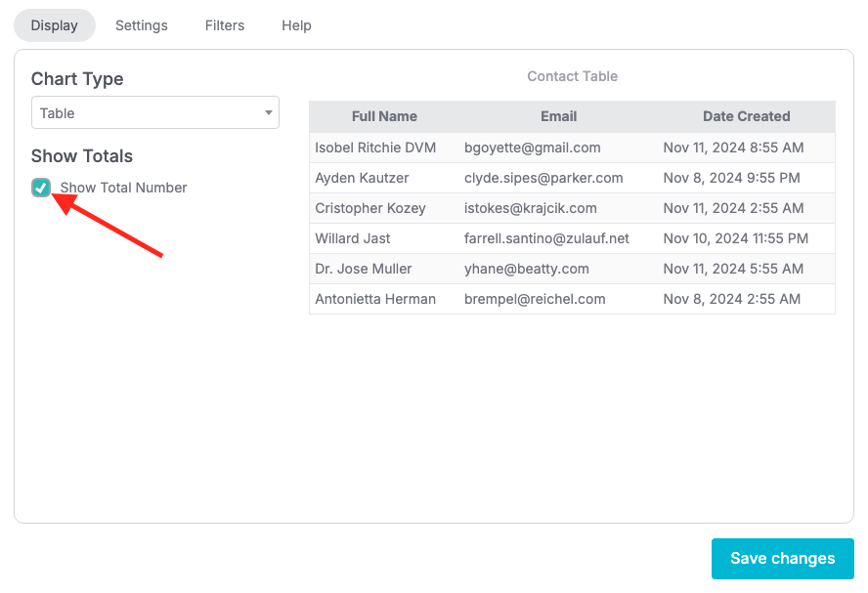
Task: Open the Chart Type dropdown
Action: (x=155, y=113)
